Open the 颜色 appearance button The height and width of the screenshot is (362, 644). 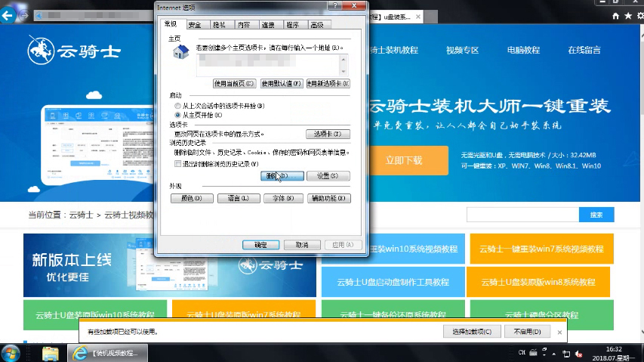[192, 199]
